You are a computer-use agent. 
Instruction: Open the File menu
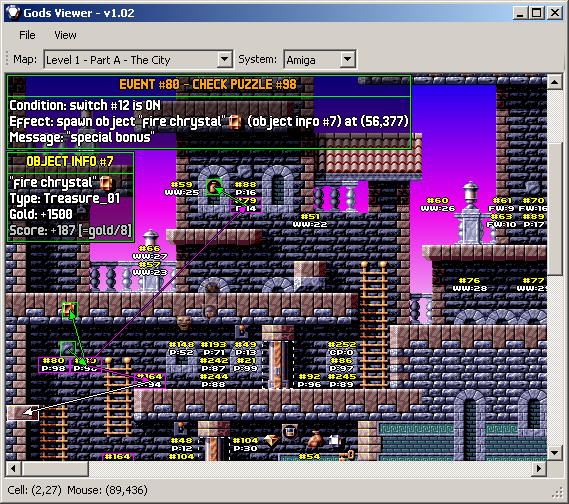(x=27, y=35)
